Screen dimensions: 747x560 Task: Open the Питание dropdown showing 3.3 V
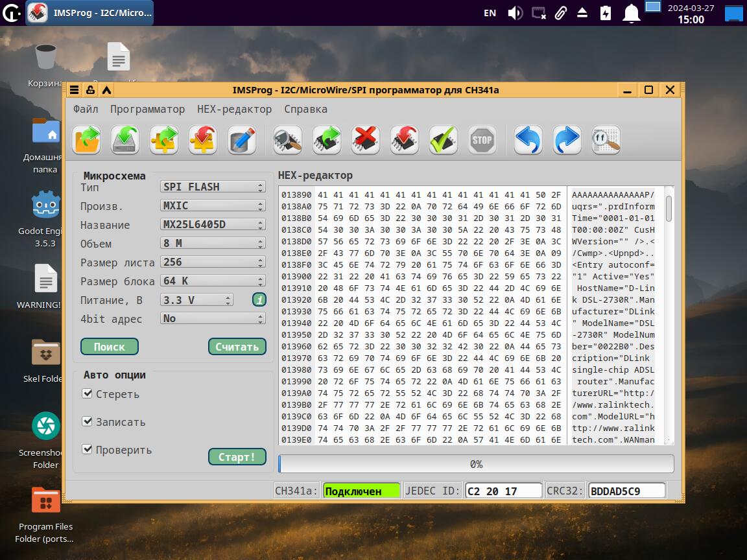196,300
